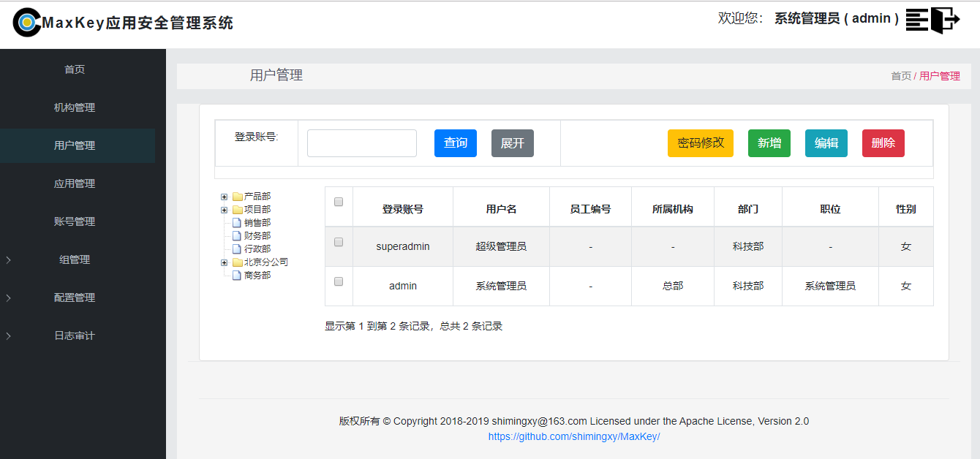Tick the checkbox for superadmin row

(339, 242)
